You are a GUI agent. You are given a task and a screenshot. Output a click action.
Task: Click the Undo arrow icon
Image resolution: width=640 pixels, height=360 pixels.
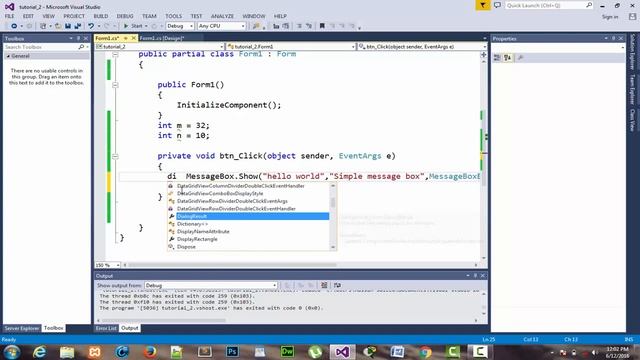coord(91,26)
